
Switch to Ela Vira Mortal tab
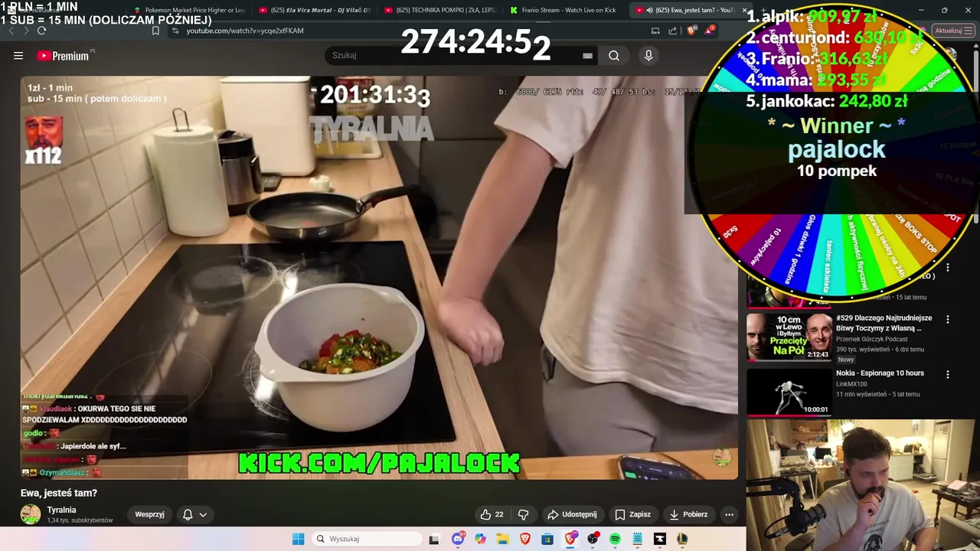[315, 10]
